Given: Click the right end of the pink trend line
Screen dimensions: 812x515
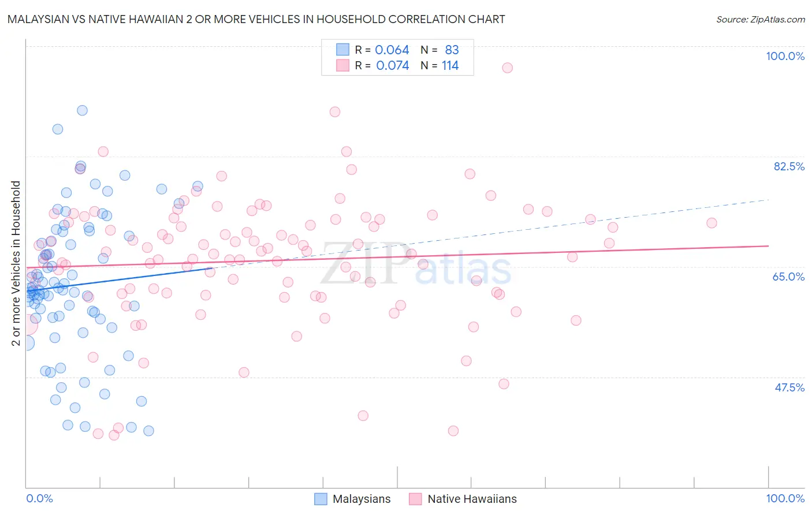Looking at the screenshot, I should pos(768,246).
